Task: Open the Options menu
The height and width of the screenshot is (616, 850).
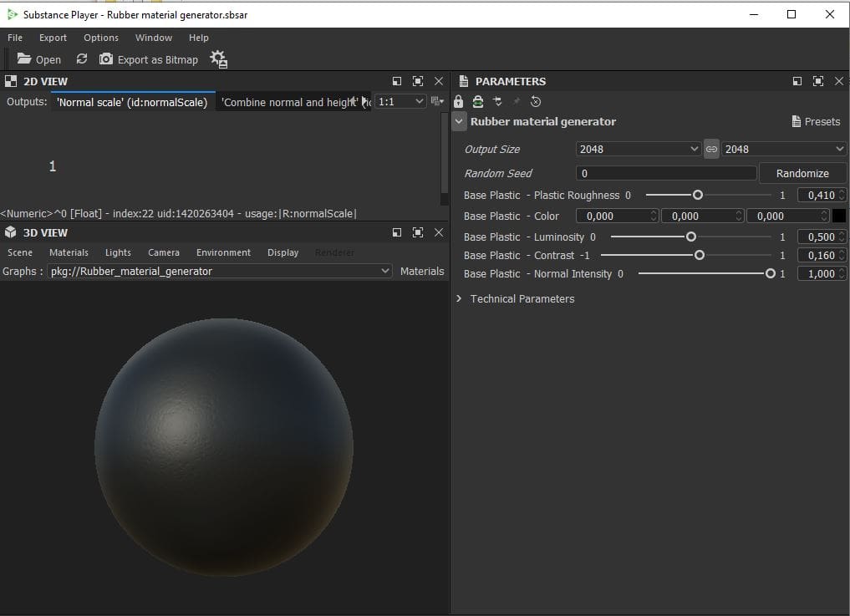Action: [101, 38]
